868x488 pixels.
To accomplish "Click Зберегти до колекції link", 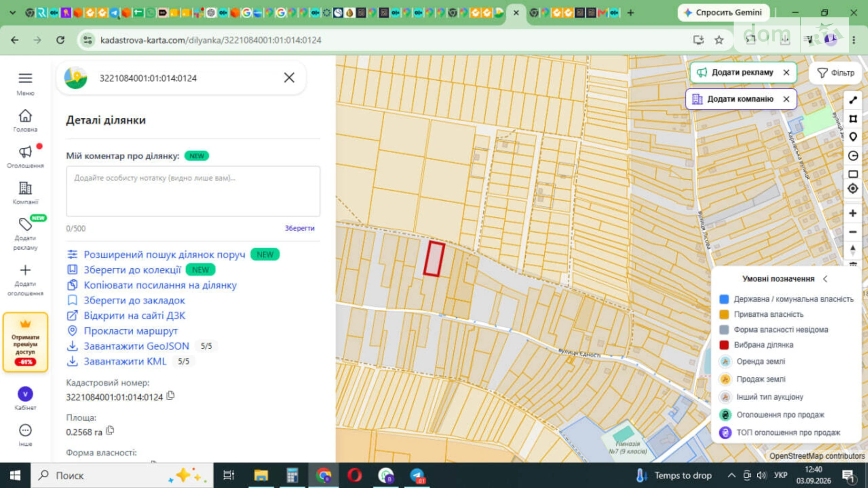I will [132, 270].
